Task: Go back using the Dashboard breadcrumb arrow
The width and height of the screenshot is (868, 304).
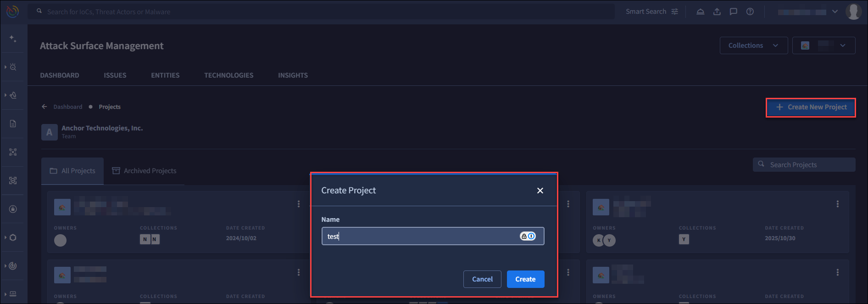Action: pyautogui.click(x=45, y=107)
